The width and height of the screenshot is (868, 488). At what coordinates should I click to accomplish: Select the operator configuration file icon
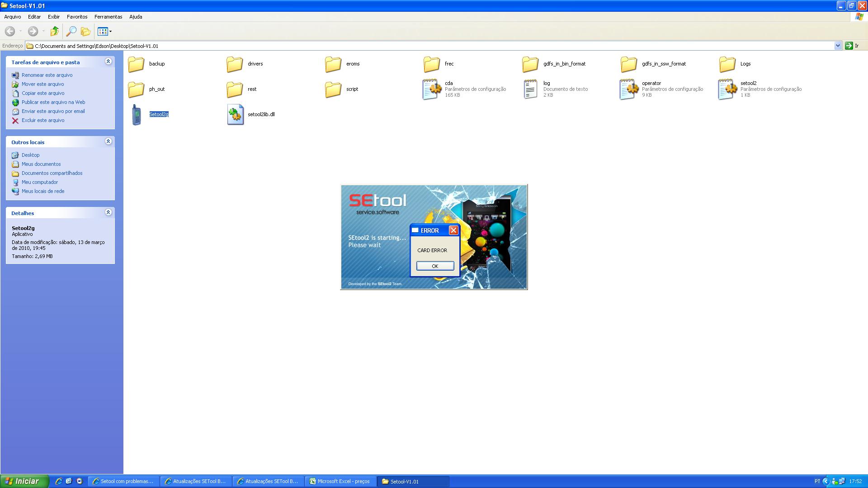click(629, 89)
